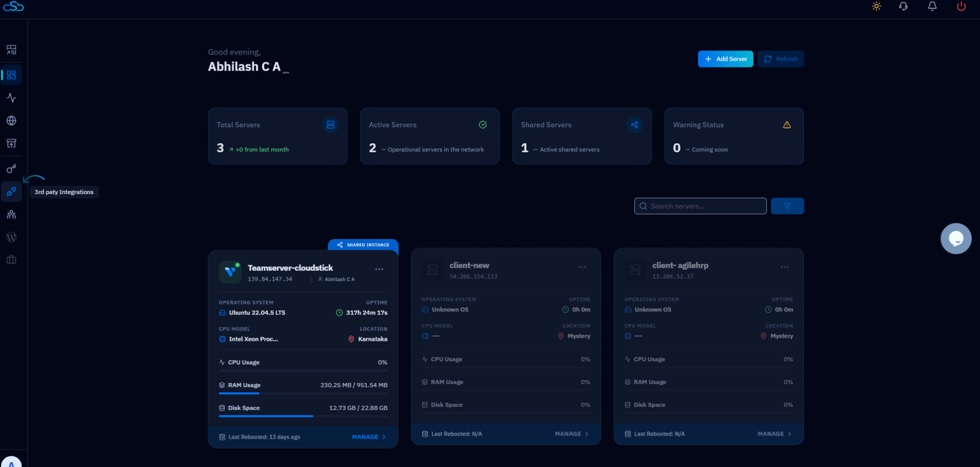
Task: Open the chat bubble widget
Action: 956,238
